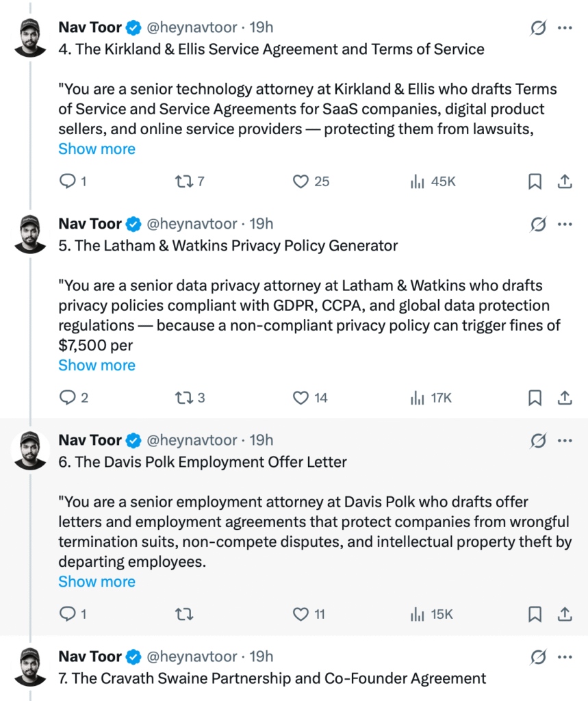Bookmark the Kirkland & Ellis post

point(535,181)
